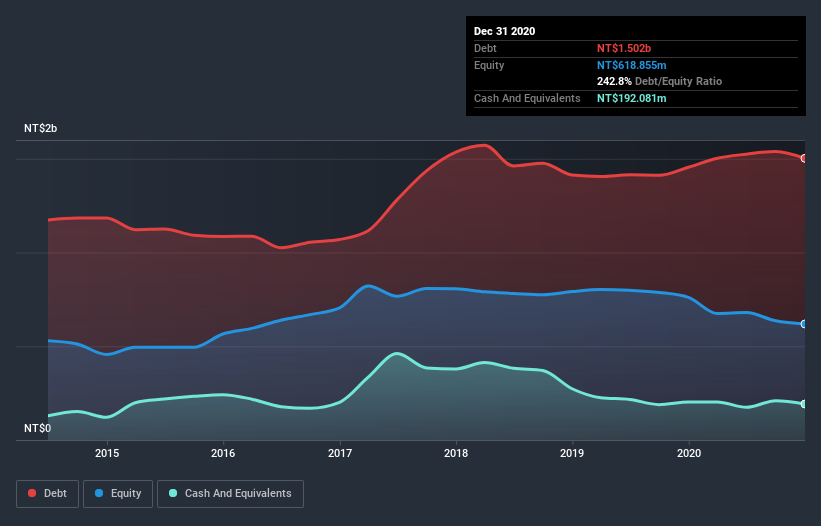821x526 pixels.
Task: Toggle the Debt legend button
Action: (47, 494)
